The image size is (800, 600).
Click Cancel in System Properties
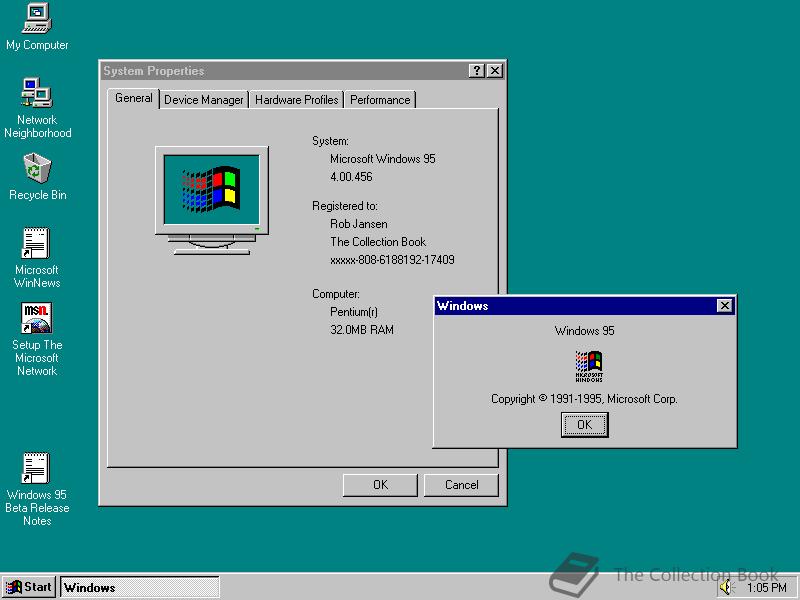tap(461, 485)
